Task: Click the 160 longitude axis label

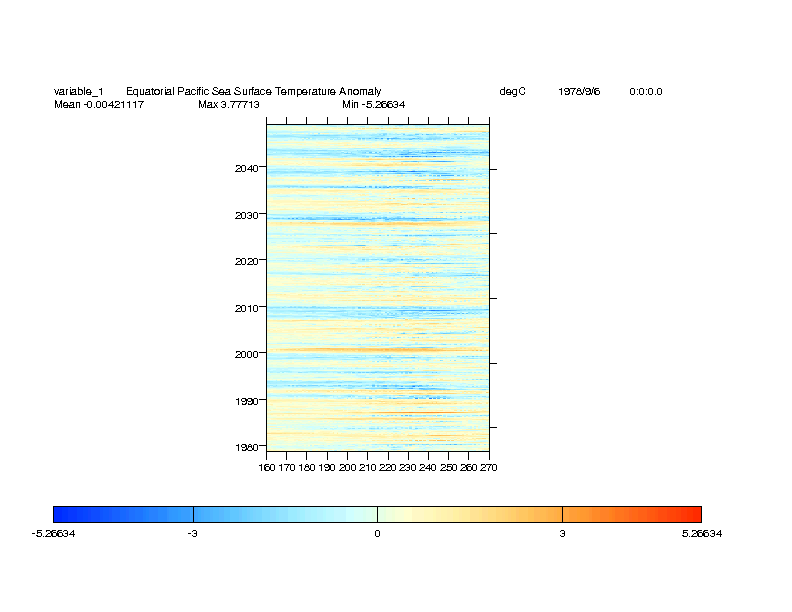Action: pyautogui.click(x=267, y=467)
